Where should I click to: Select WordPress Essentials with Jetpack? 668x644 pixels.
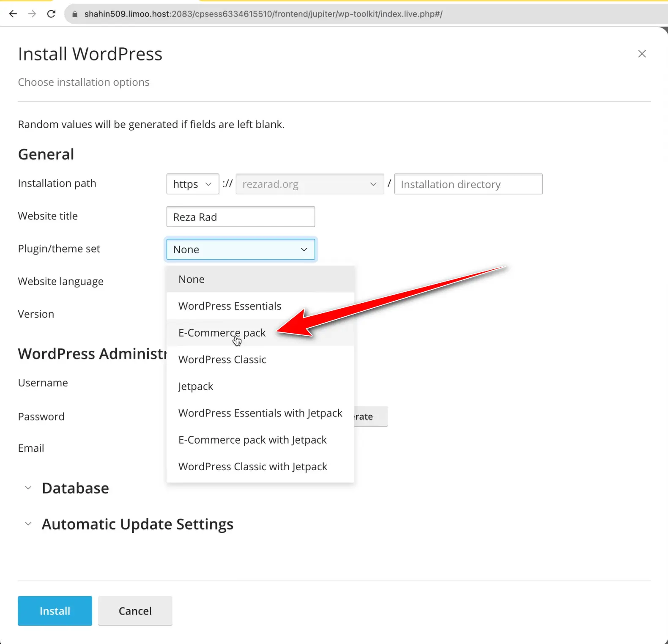(260, 413)
